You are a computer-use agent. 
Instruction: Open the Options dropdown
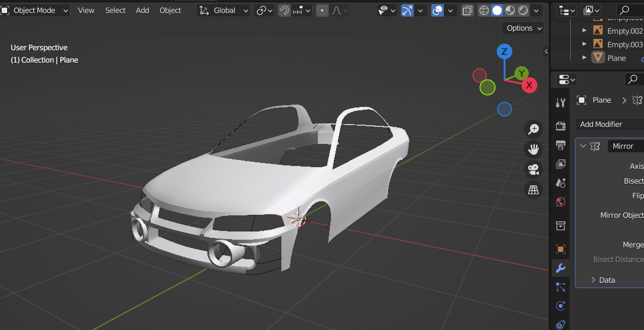pos(523,28)
